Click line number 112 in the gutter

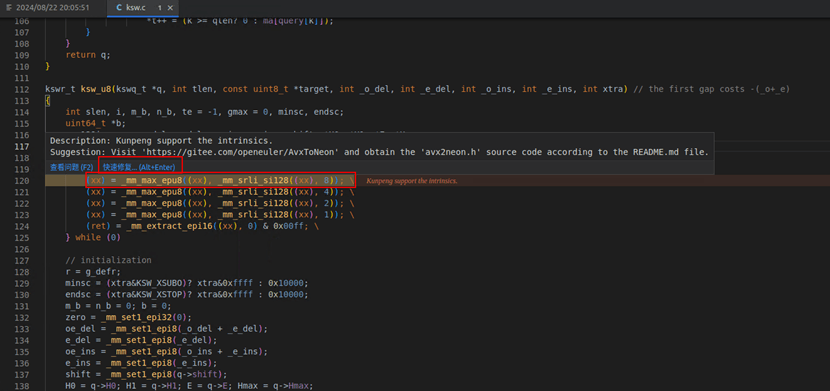coord(22,89)
